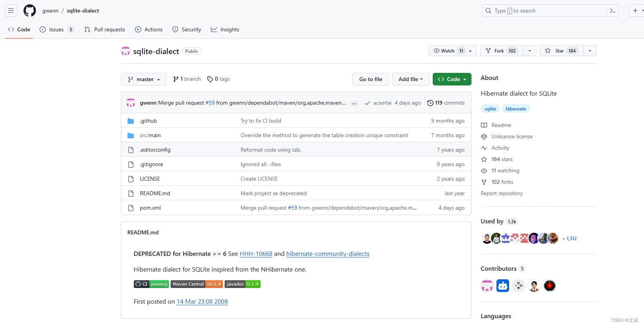The width and height of the screenshot is (644, 326).
Task: Open the + 1,312 dependents link
Action: point(569,239)
